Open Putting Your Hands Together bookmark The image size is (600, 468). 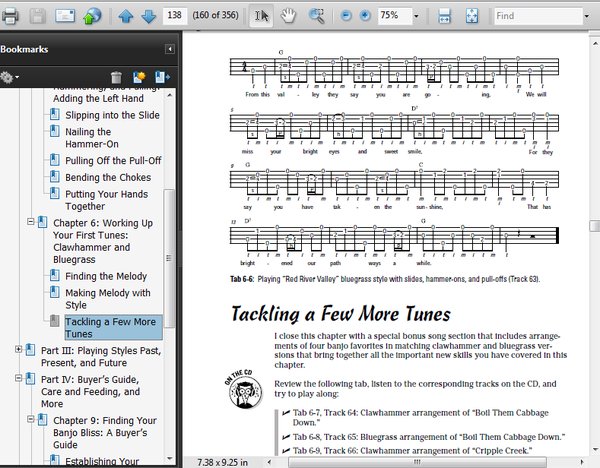click(106, 200)
